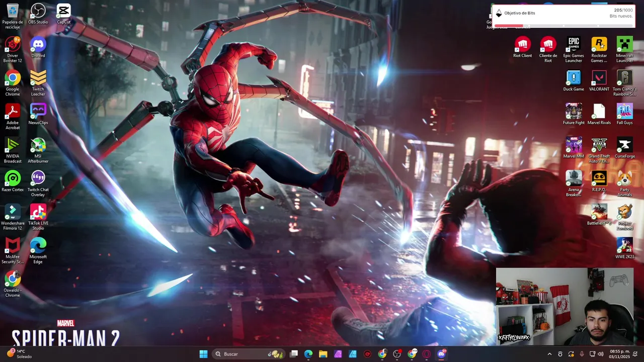
Task: Open Task View from the taskbar
Action: pos(294,354)
